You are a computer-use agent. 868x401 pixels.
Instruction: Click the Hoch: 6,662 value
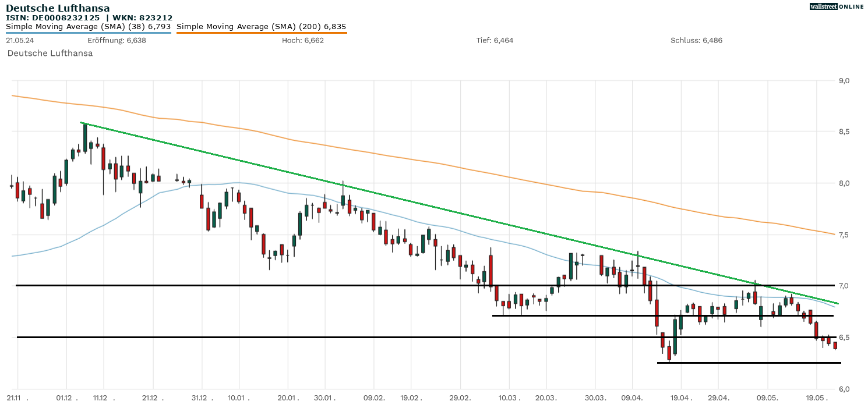pos(302,40)
